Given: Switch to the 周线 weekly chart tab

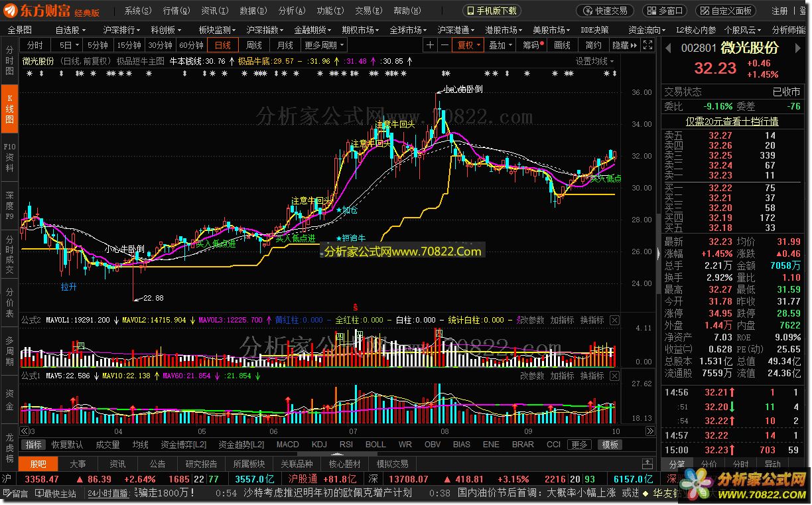Looking at the screenshot, I should tap(253, 44).
